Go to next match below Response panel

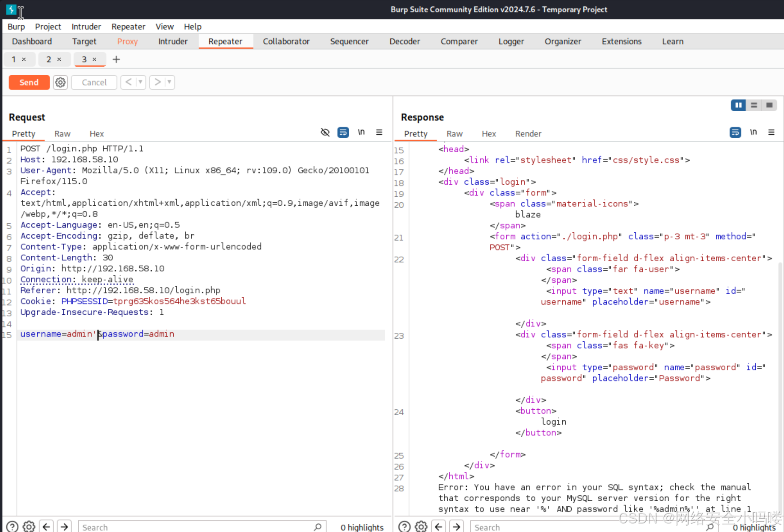[456, 526]
